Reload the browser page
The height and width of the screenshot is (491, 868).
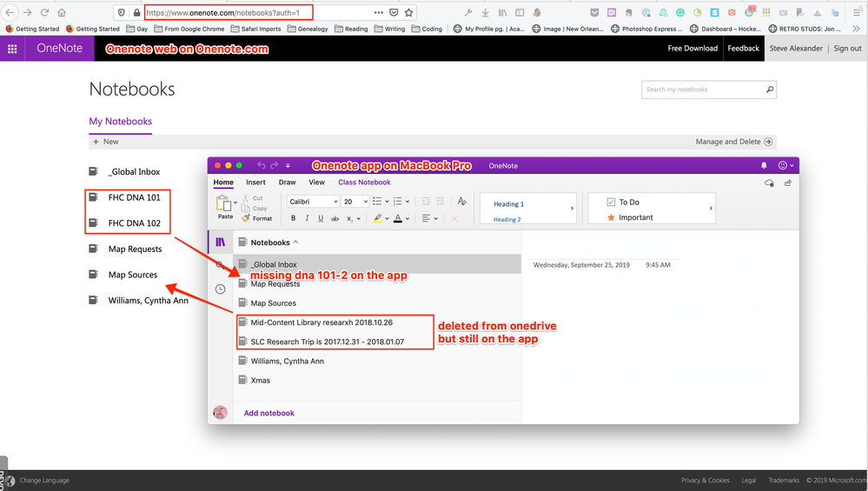pos(45,12)
